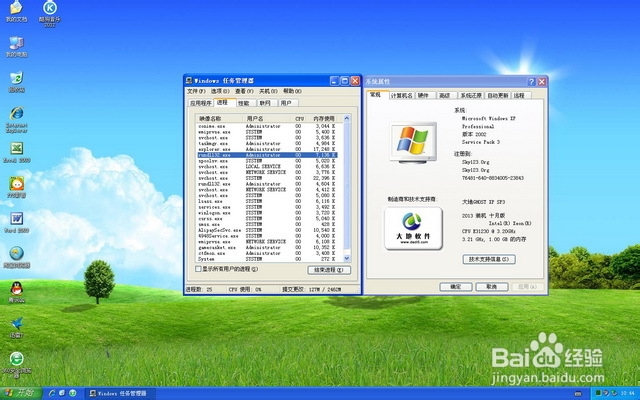Screen dimensions: 640x400
Task: Switch to the 联网 tab
Action: tap(267, 103)
